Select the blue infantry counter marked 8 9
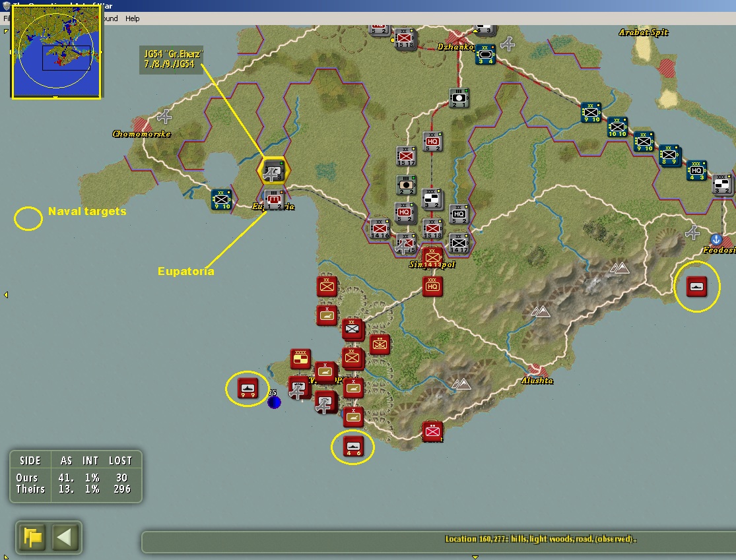Viewport: 736px width, 560px height. 670,156
